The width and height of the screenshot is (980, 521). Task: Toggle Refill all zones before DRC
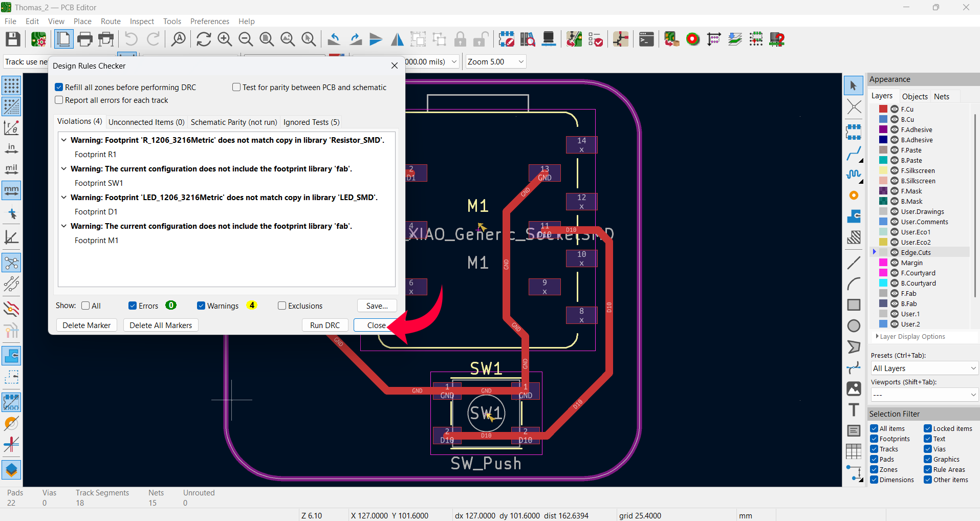[59, 88]
